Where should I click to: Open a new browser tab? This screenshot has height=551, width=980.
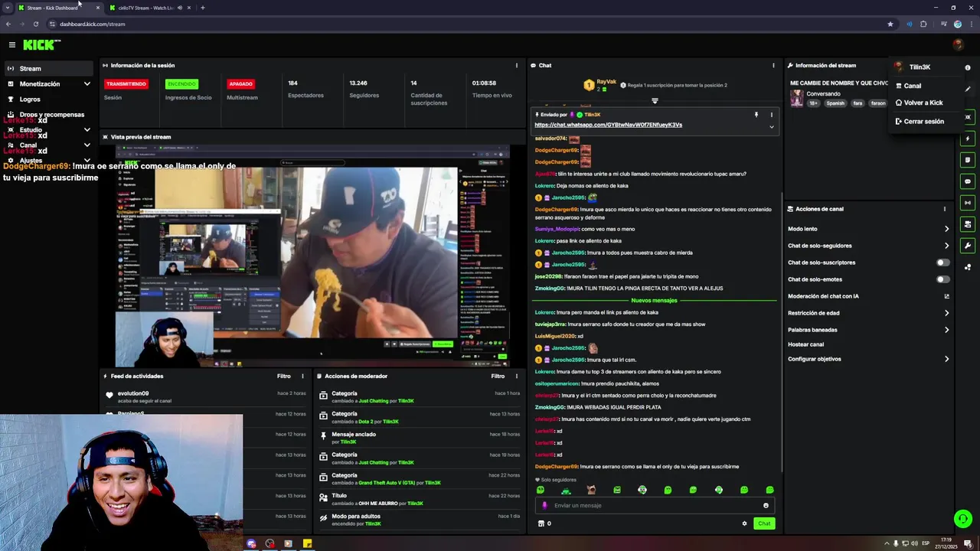[202, 8]
